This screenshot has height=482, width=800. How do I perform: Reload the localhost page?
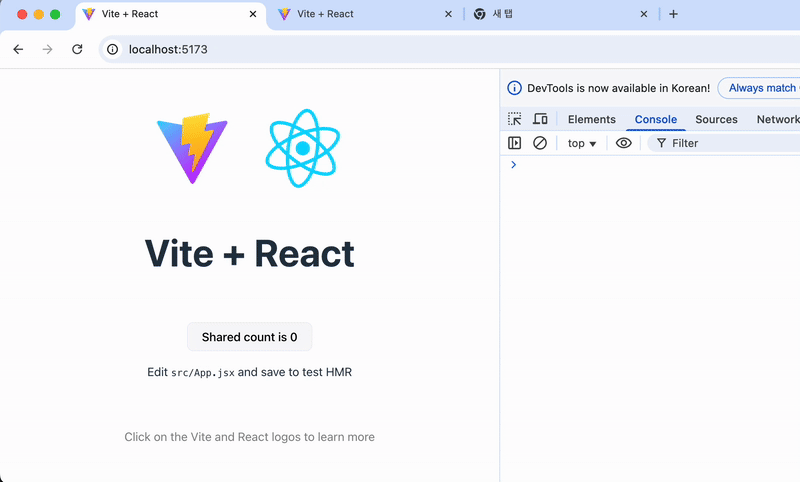(77, 49)
